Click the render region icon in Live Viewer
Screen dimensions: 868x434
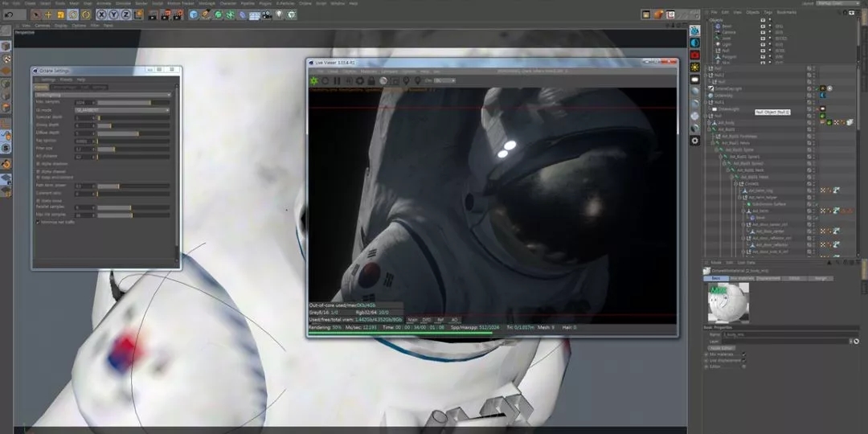coord(395,81)
